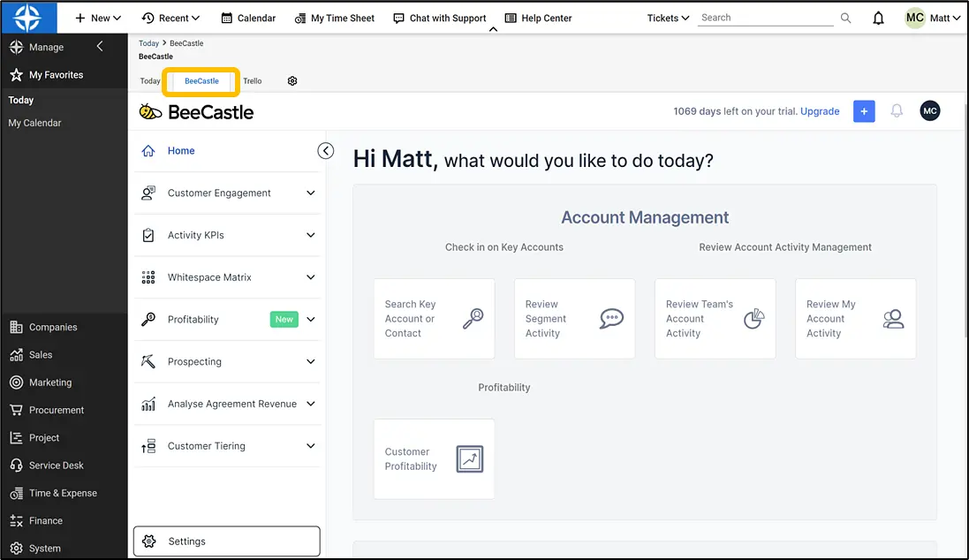This screenshot has width=969, height=560.
Task: Click the search magnifier icon
Action: pos(845,18)
